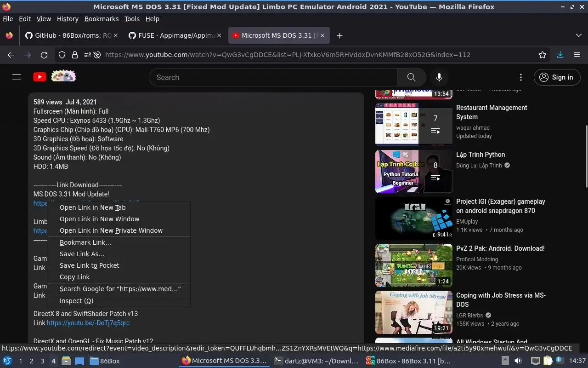Focus the YouTube Search input field
588x368 pixels.
coord(273,77)
